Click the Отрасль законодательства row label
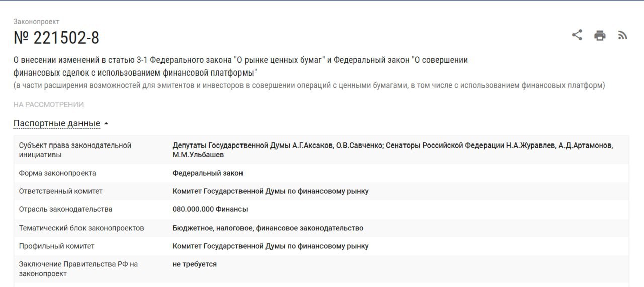This screenshot has height=287, width=644. click(65, 209)
